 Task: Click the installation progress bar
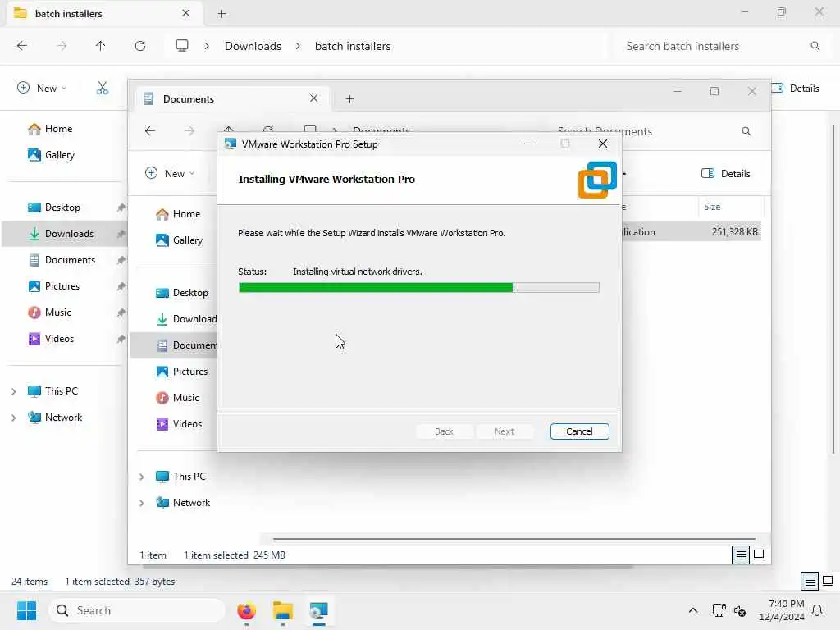419,288
